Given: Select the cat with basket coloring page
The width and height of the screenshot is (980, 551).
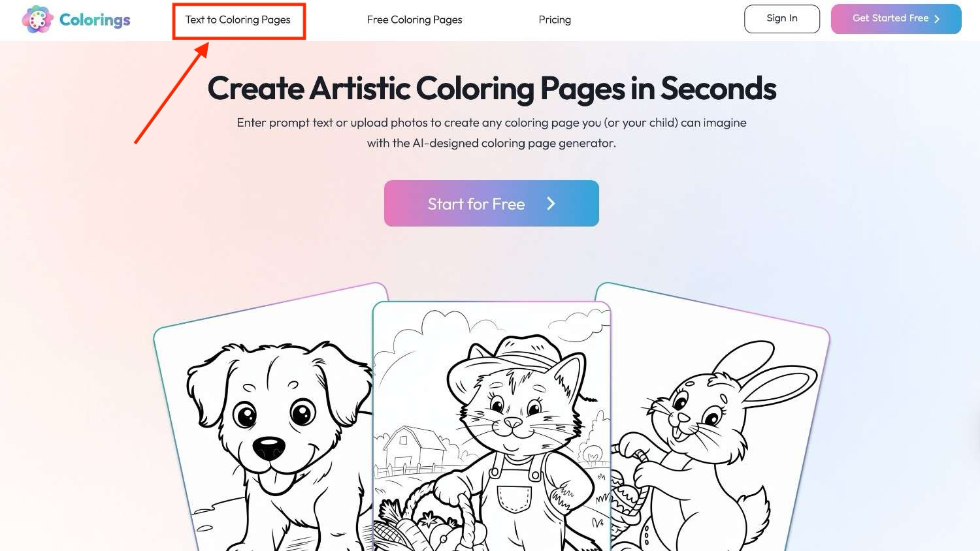Looking at the screenshot, I should [491, 424].
